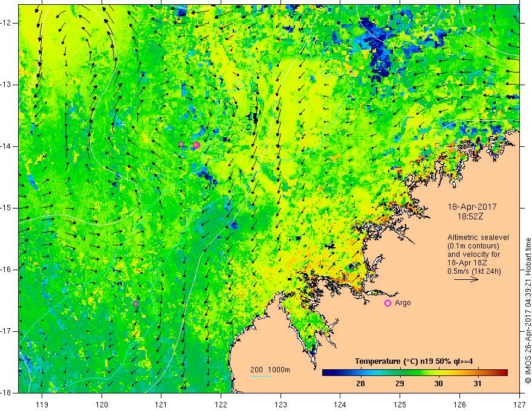This screenshot has height=411, width=532.
Task: Click the '0.5m/s (1kt 24h)' text
Action: point(475,271)
